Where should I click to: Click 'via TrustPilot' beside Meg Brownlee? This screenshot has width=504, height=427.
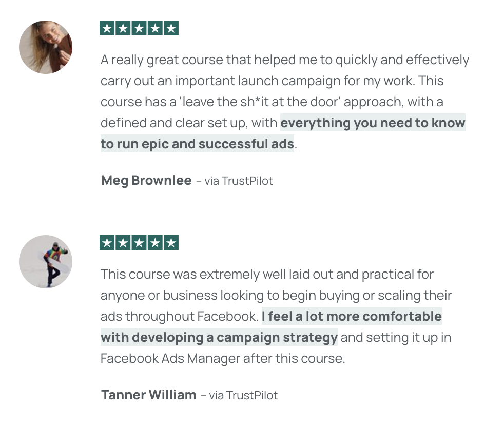pos(239,181)
